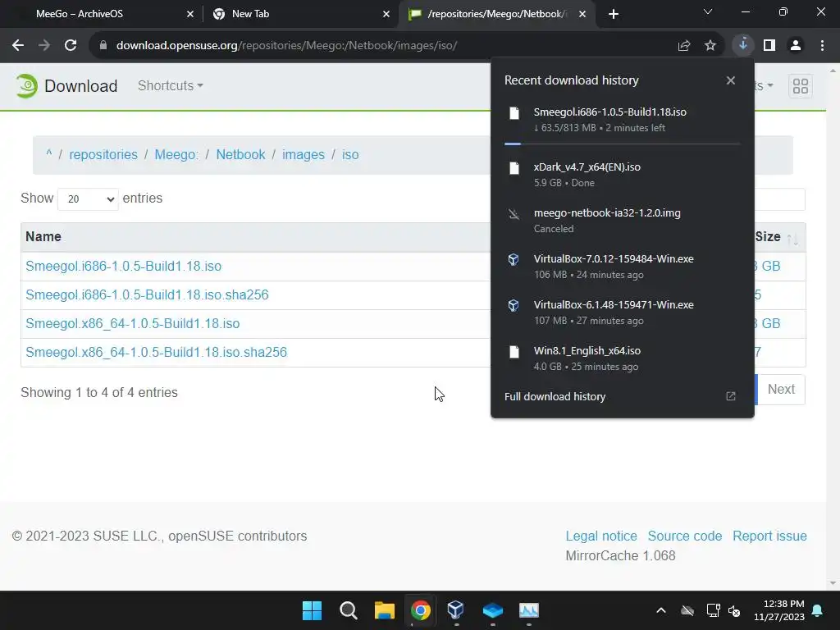This screenshot has width=840, height=630.
Task: Go to Netbook breadcrumb
Action: tap(240, 155)
